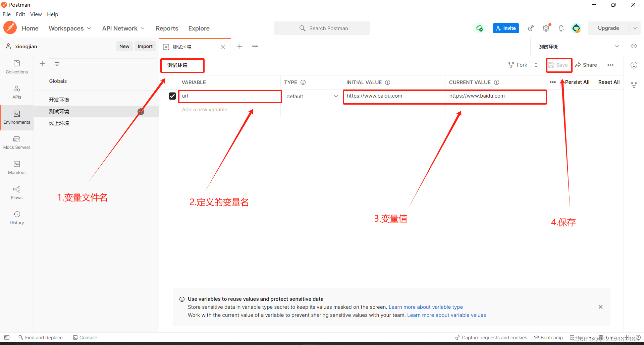Open the Environments sidebar panel

pos(17,117)
